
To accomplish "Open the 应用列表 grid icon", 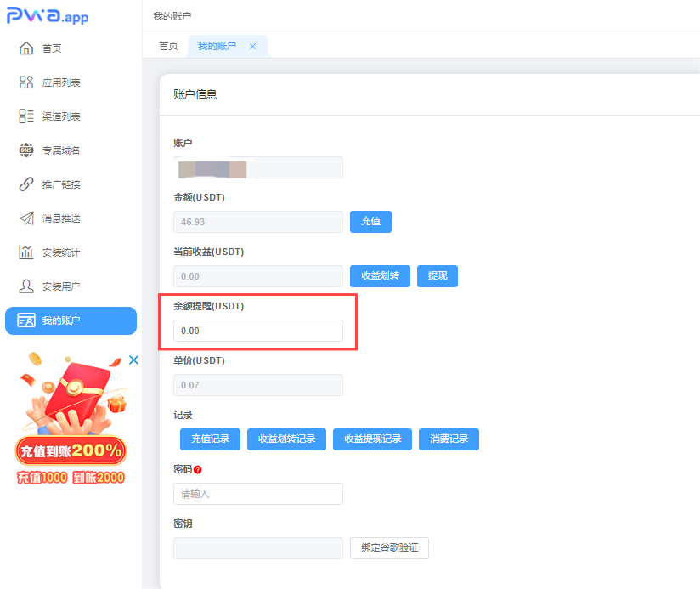I will [26, 82].
